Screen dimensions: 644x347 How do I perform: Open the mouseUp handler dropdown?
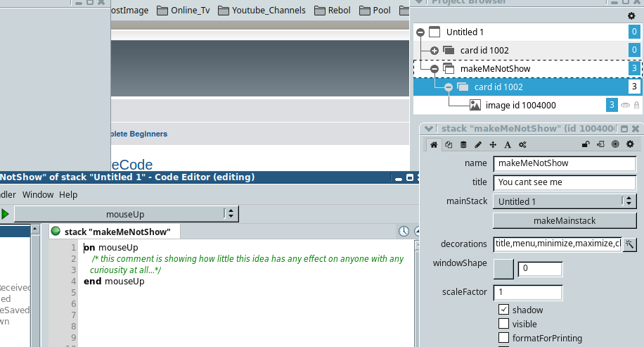pos(127,214)
